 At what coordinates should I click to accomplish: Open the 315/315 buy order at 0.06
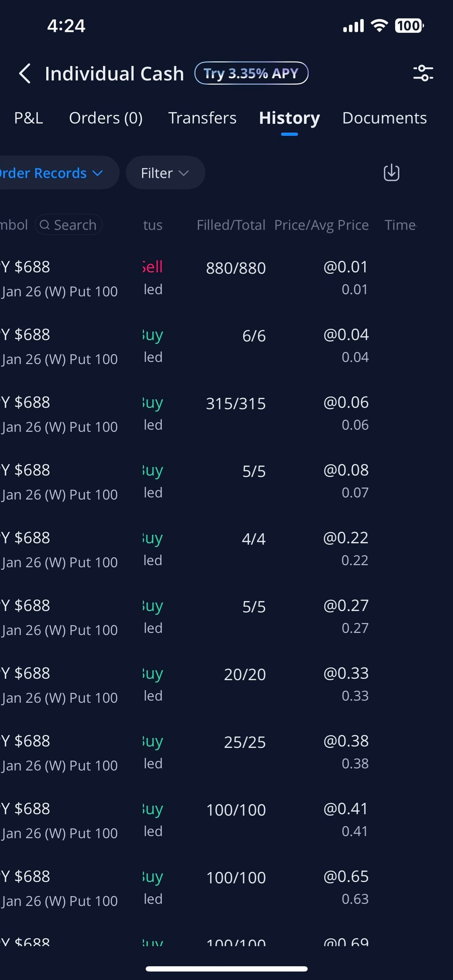[226, 414]
